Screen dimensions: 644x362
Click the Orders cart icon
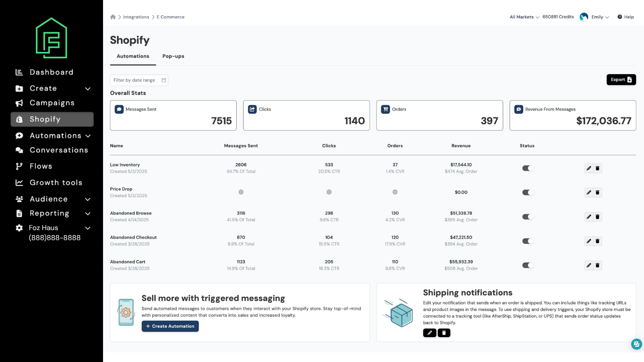pos(386,109)
